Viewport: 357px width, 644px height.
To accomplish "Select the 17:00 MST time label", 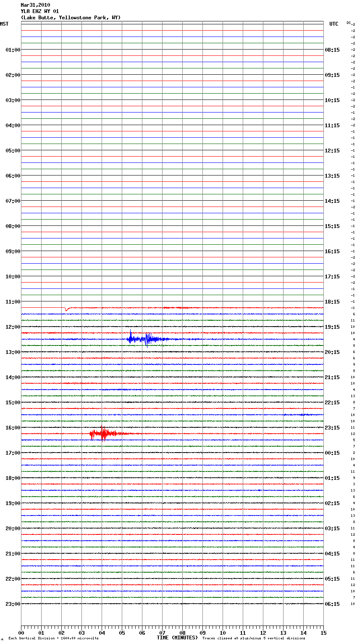I will point(13,453).
